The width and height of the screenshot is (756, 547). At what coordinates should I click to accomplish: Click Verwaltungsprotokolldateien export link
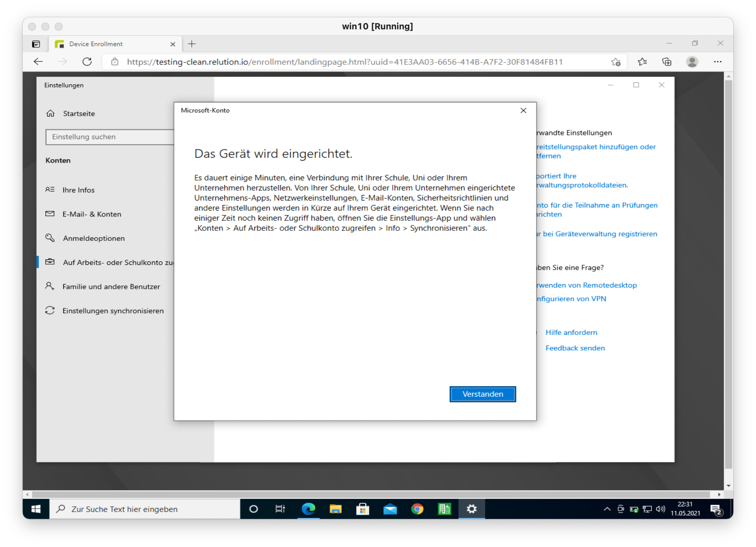click(x=582, y=180)
